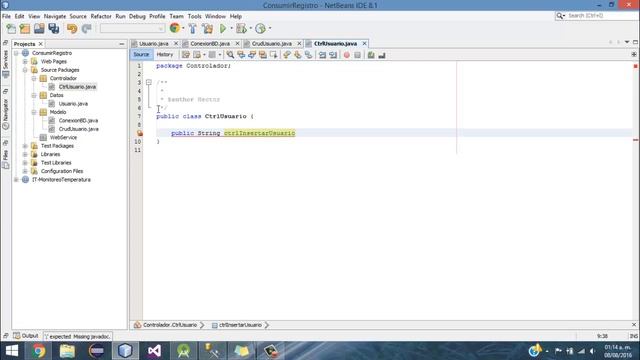Click ctrlInsertarUsuario in the breadcrumb bar
This screenshot has width=640, height=360.
240,325
